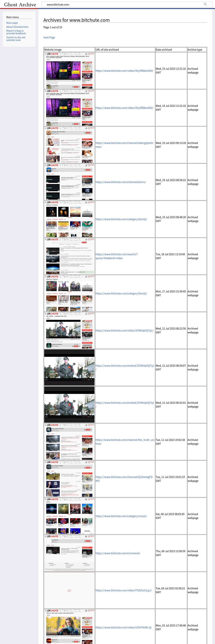Click the Page 1 out of 10 text
215x644 pixels.
pyautogui.click(x=53, y=27)
